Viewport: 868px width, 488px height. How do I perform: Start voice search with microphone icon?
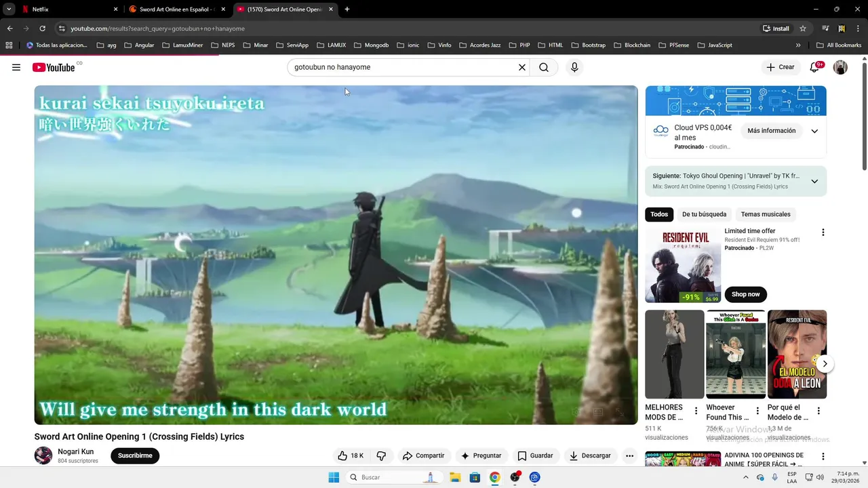click(x=574, y=67)
